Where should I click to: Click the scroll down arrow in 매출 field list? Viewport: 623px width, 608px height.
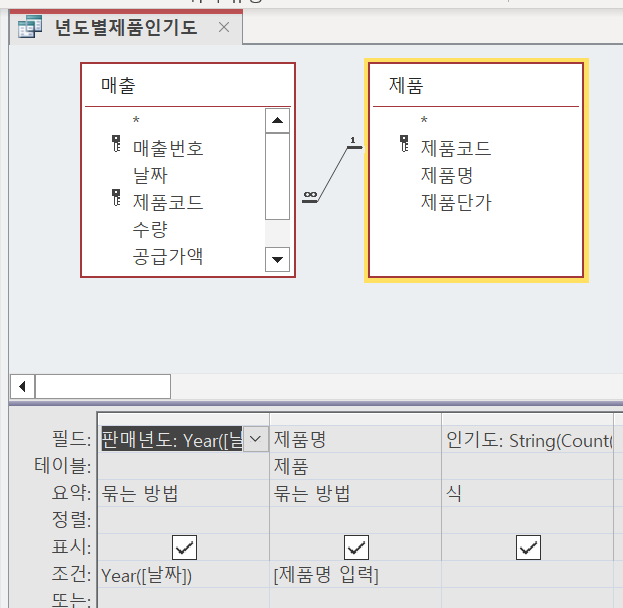[277, 260]
